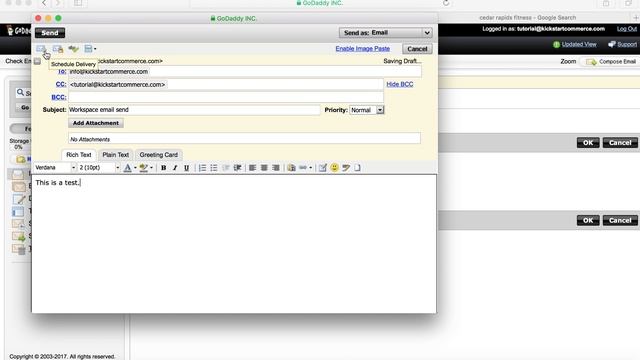
Task: Click the browser reload icon
Action: 446,3
